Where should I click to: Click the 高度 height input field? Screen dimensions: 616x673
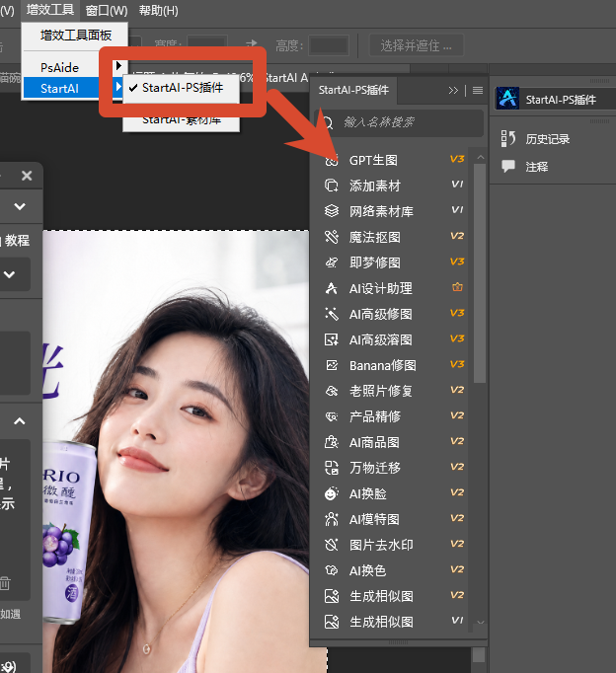click(x=329, y=45)
